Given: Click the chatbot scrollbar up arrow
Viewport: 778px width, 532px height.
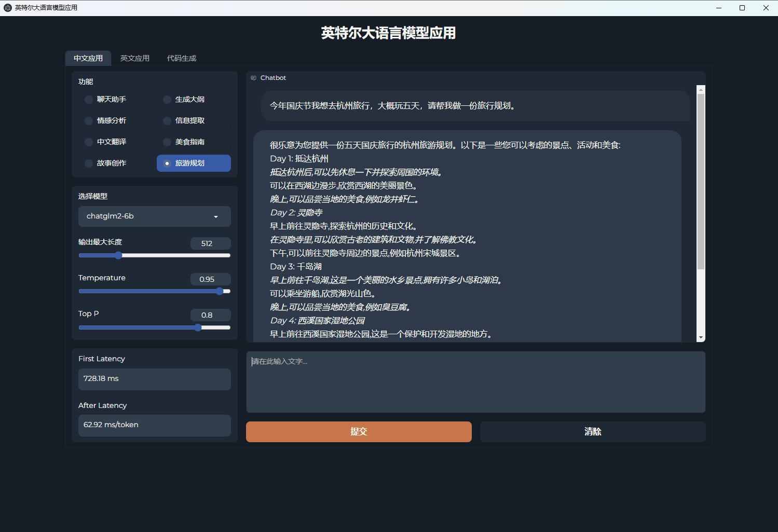Looking at the screenshot, I should 701,90.
